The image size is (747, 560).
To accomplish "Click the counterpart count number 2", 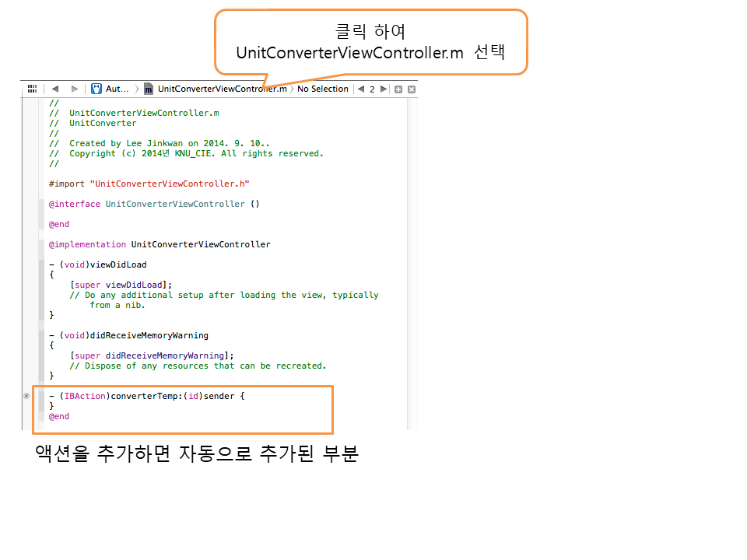I will [x=372, y=89].
